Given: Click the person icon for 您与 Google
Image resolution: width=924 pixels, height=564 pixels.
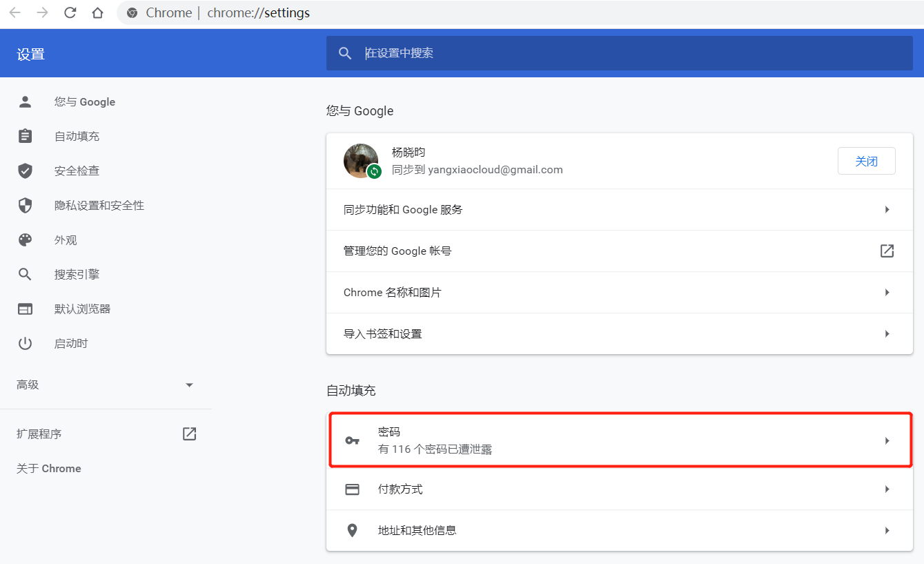Looking at the screenshot, I should pos(26,101).
